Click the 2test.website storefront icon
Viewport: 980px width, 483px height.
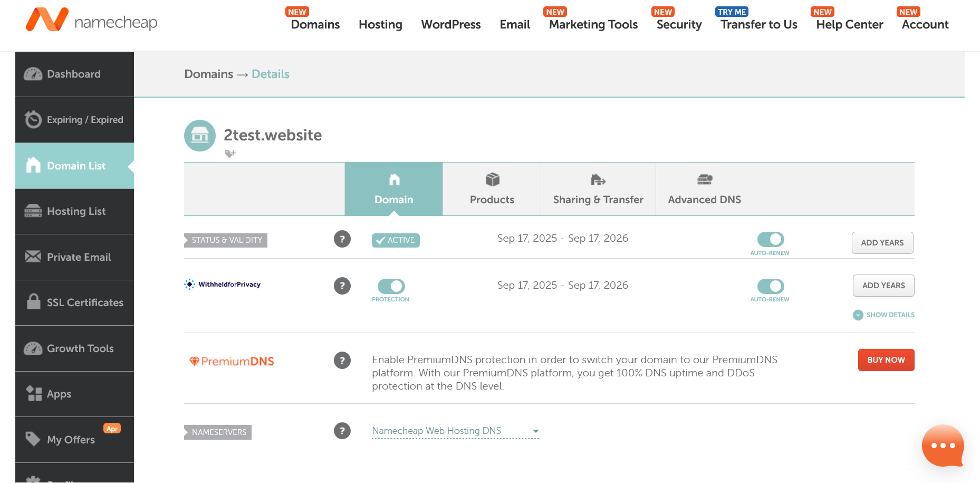[200, 136]
